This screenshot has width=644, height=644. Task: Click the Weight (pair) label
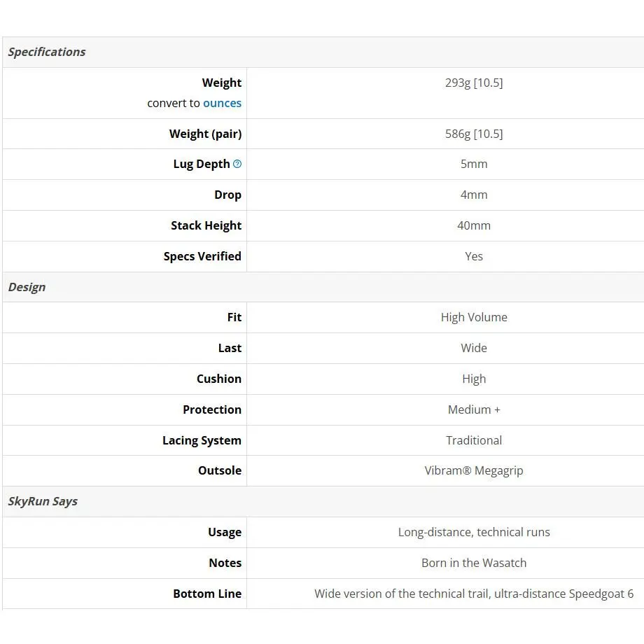click(205, 134)
